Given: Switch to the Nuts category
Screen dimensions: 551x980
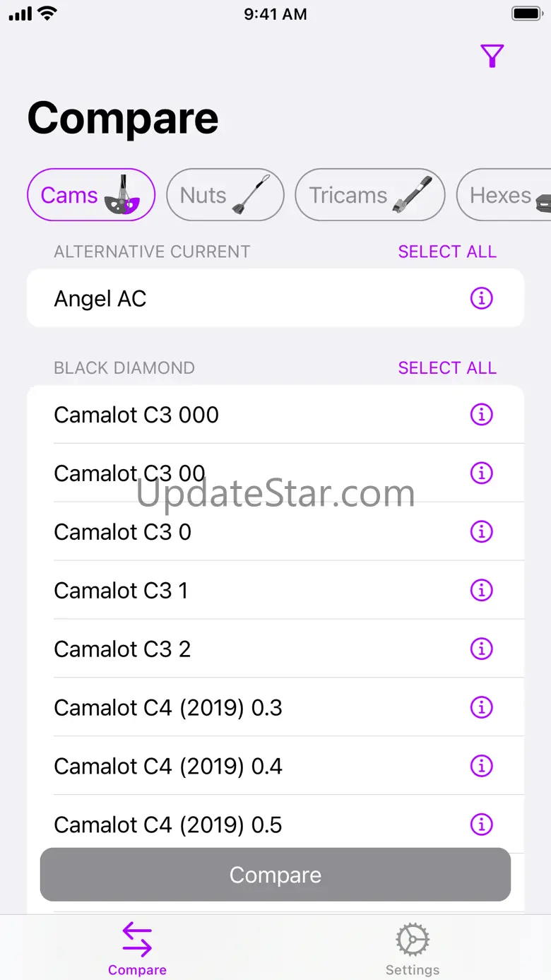Looking at the screenshot, I should coord(225,195).
